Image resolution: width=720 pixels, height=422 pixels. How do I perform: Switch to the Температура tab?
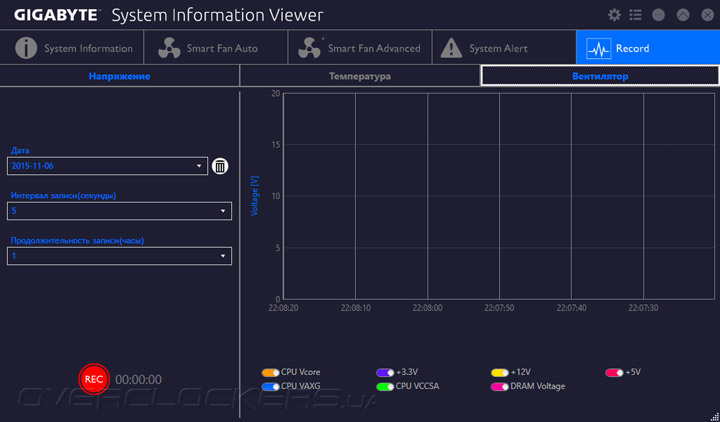tap(360, 76)
